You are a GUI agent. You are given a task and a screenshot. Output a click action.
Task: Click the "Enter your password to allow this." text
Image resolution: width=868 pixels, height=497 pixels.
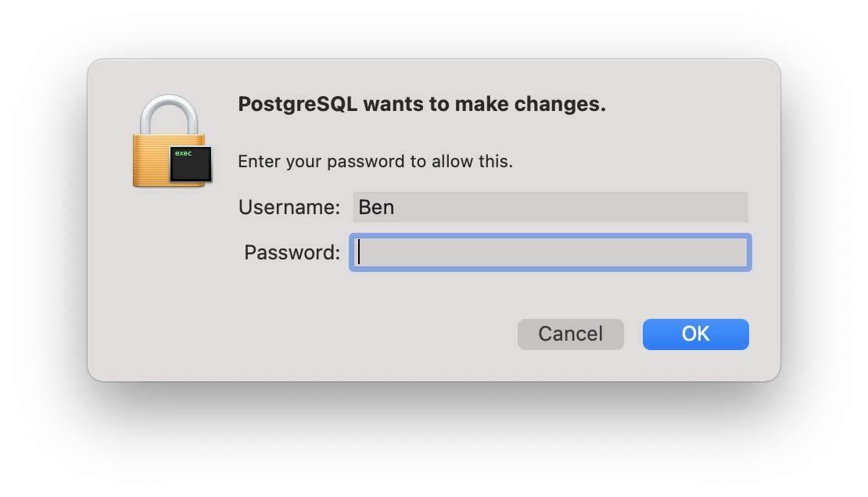pos(375,162)
